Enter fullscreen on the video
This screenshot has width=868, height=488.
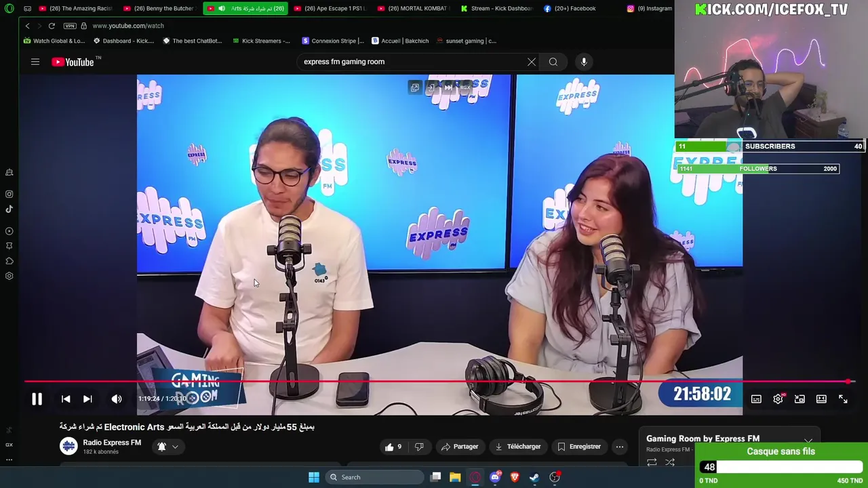coord(843,399)
